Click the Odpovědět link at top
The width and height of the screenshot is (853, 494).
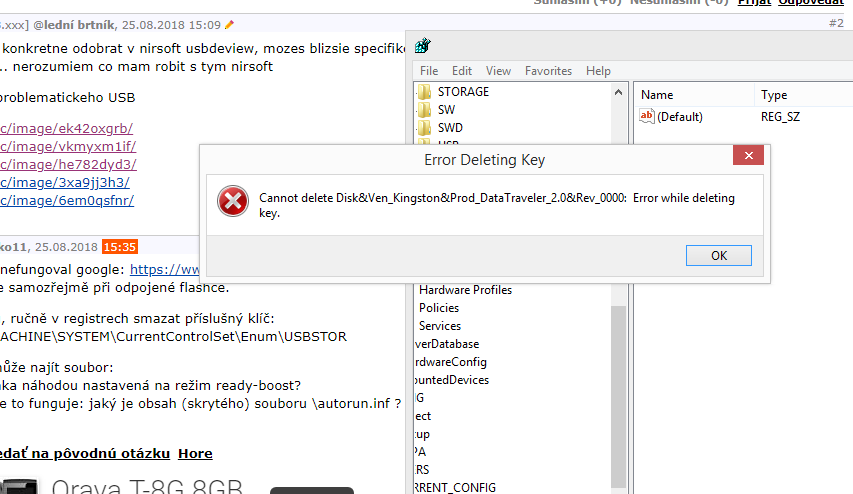(x=811, y=3)
